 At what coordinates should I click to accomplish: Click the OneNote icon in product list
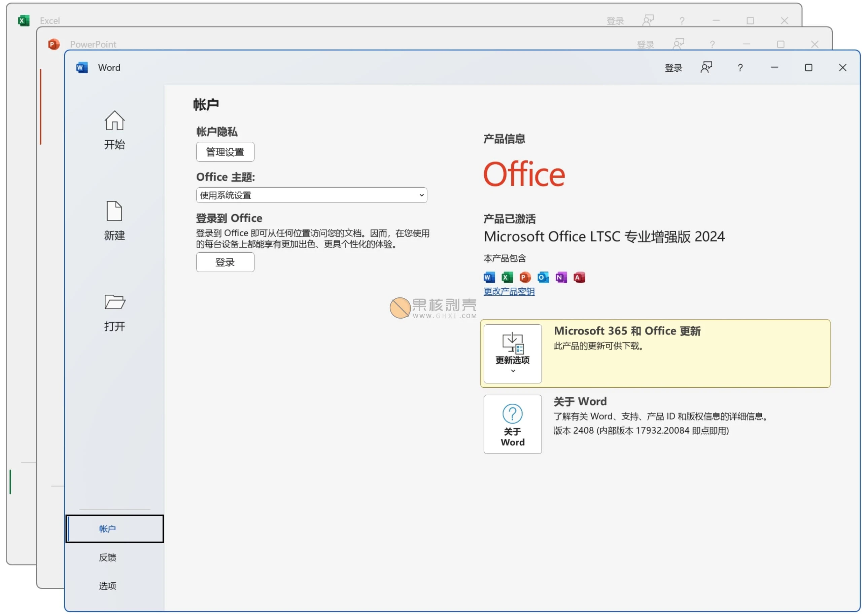pyautogui.click(x=561, y=277)
